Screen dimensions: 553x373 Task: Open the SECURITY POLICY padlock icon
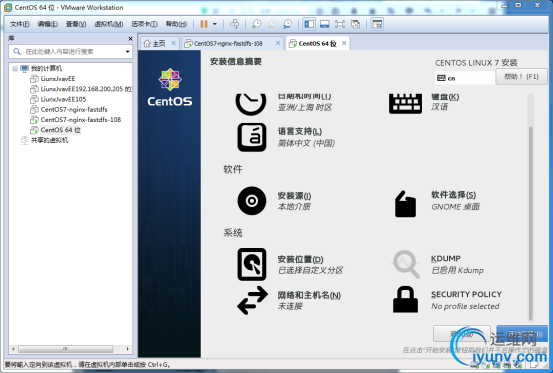pos(405,300)
